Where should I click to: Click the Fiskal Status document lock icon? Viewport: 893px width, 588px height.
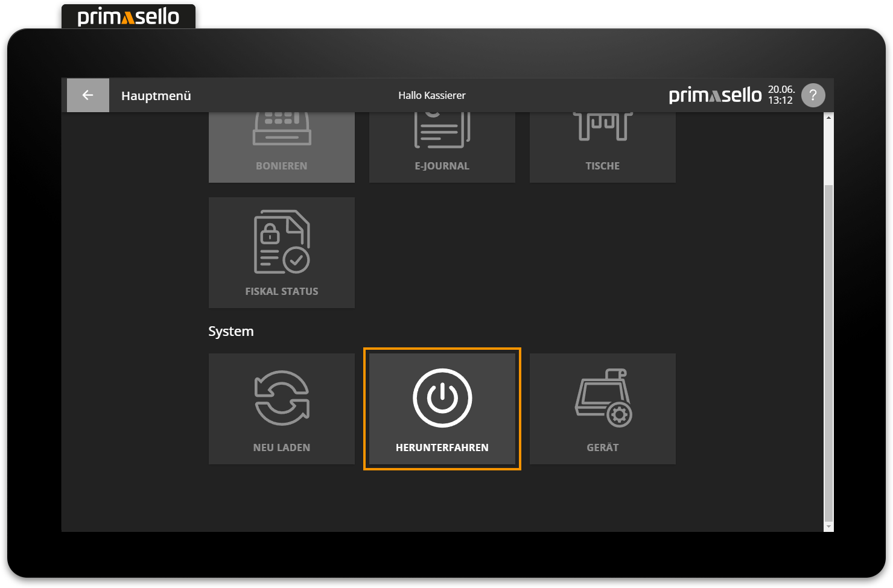pos(281,242)
